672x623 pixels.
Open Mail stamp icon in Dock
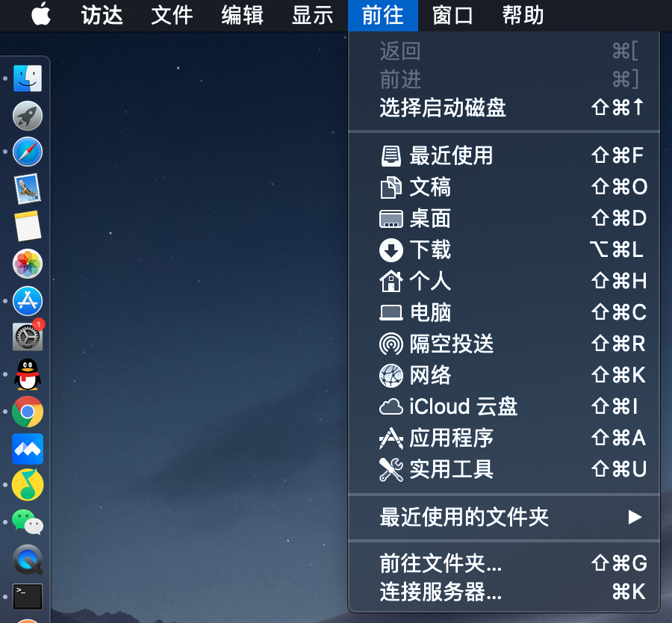pyautogui.click(x=28, y=189)
